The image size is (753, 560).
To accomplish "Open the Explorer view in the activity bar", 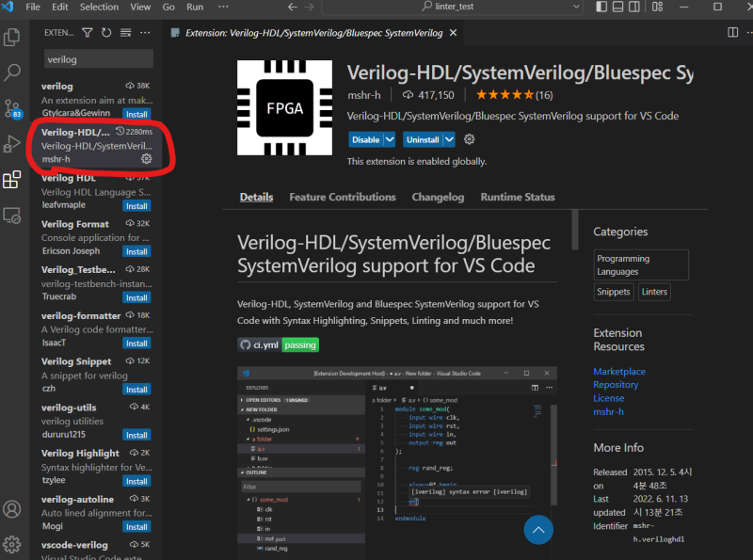I will click(12, 35).
